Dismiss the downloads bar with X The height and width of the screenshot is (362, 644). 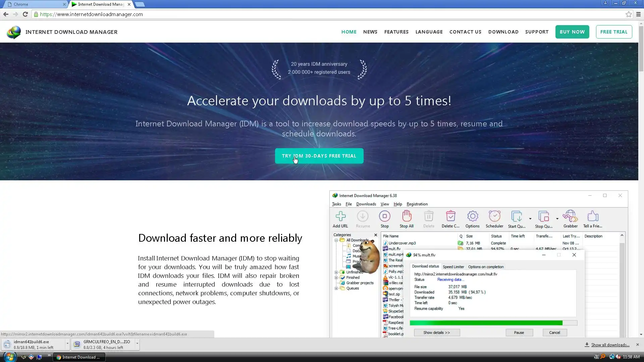638,345
